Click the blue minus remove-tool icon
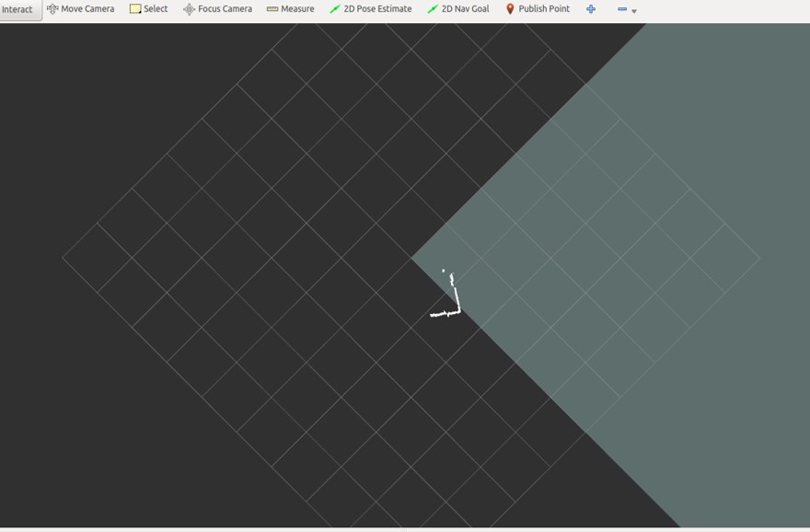Image resolution: width=810 pixels, height=532 pixels. pyautogui.click(x=621, y=9)
